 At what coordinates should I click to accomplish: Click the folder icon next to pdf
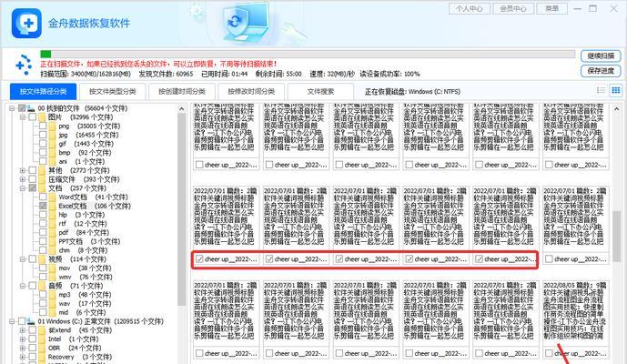53,232
